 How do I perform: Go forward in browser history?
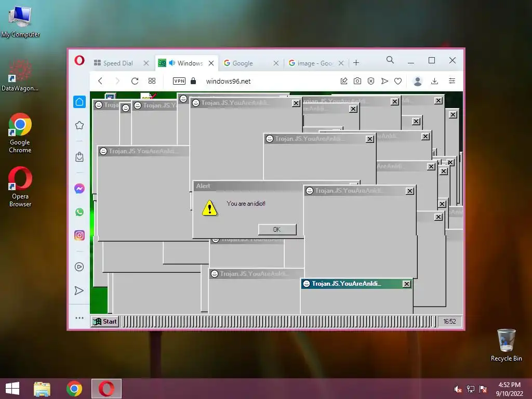click(x=117, y=81)
